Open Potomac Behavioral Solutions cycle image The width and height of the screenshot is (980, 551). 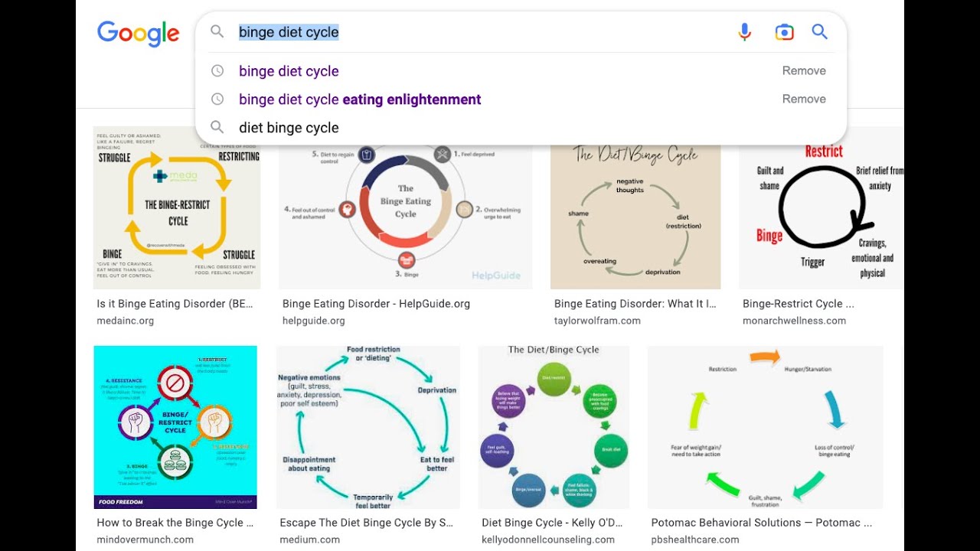(765, 427)
